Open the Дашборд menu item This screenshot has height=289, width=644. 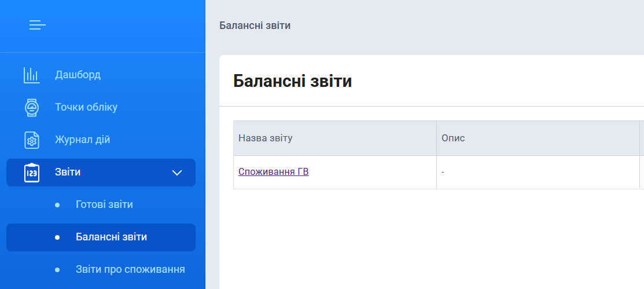[x=78, y=75]
